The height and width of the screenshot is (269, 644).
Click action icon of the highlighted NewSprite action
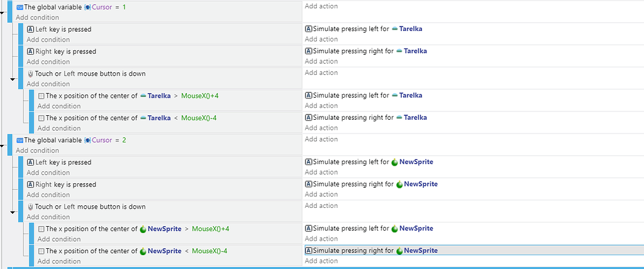tap(308, 251)
